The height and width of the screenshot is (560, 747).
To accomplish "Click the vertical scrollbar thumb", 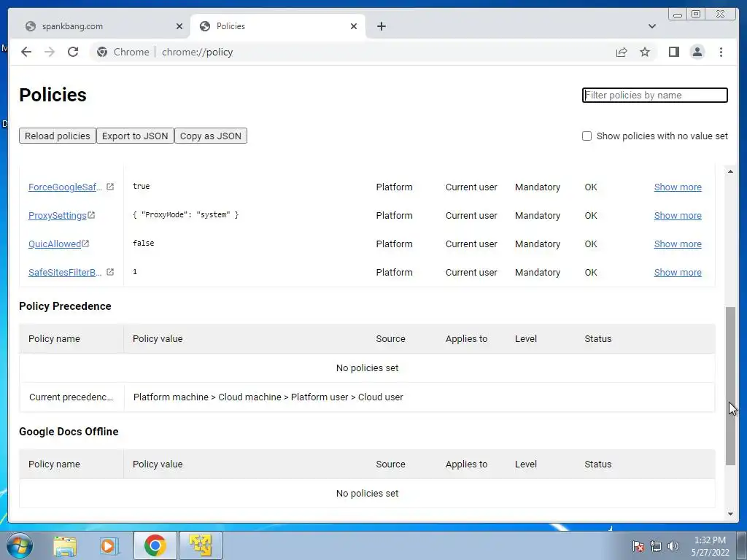I will (x=730, y=386).
